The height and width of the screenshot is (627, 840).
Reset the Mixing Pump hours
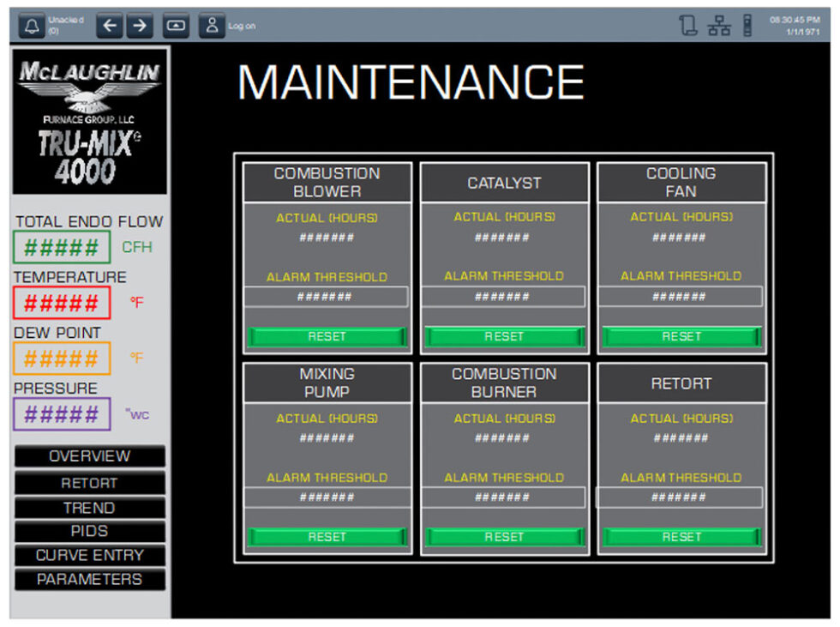[327, 537]
